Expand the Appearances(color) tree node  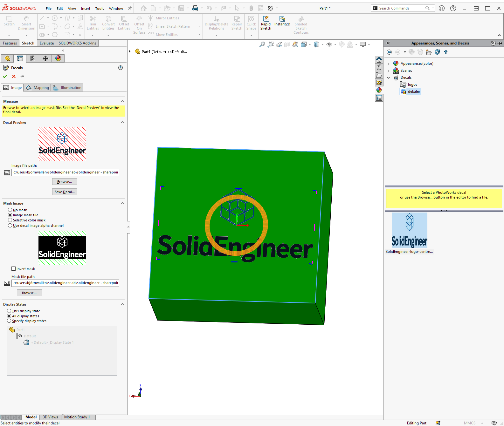[x=389, y=64]
